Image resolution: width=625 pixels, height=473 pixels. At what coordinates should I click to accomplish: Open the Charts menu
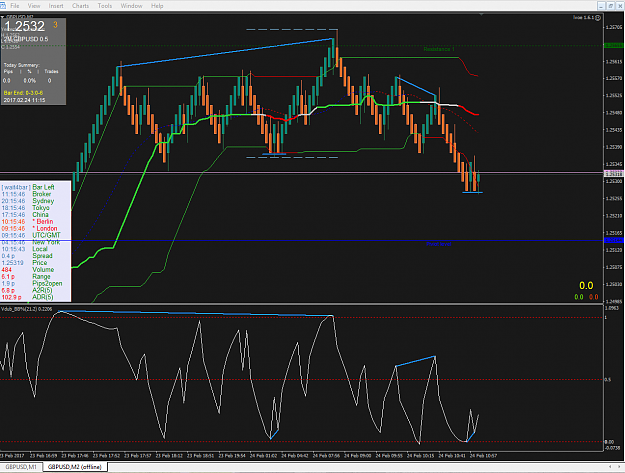point(81,6)
